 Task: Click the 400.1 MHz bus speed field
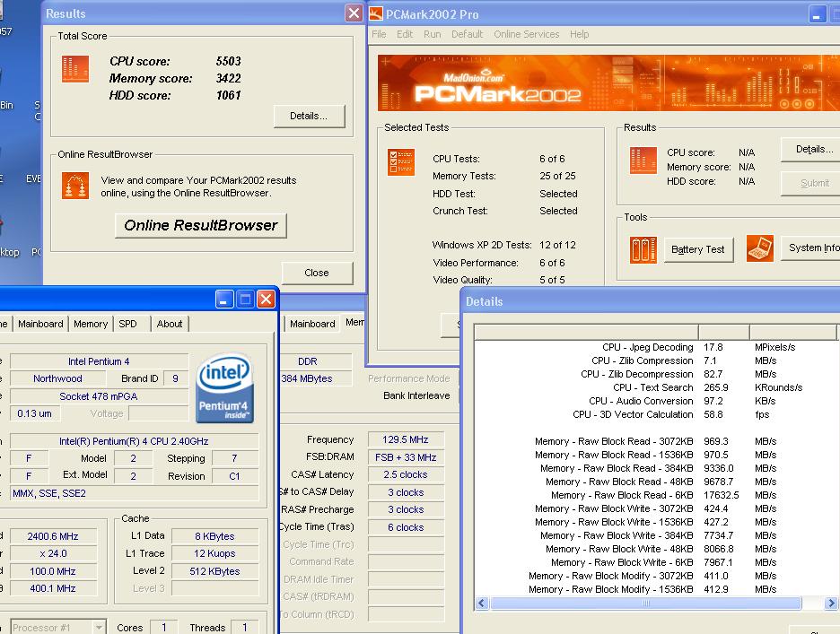tap(53, 588)
